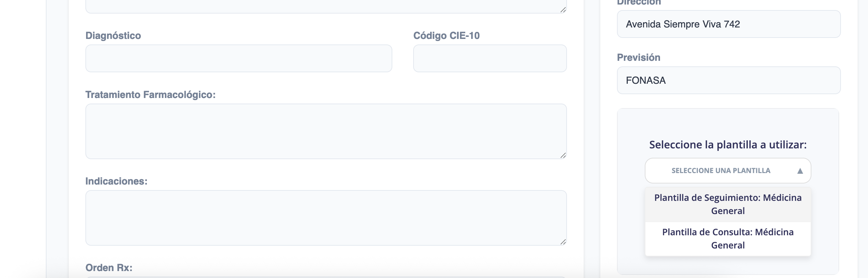
Task: Choose Plantilla de Consulta: Médicina General
Action: coord(728,239)
